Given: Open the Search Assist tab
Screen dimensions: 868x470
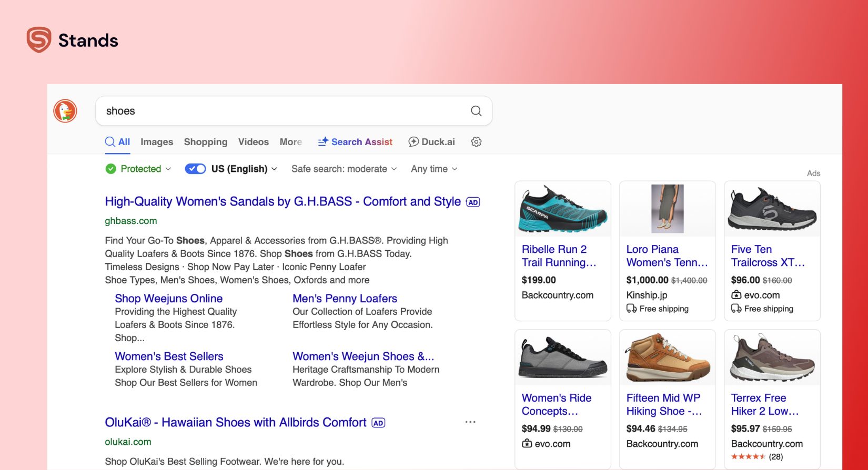Looking at the screenshot, I should [355, 142].
